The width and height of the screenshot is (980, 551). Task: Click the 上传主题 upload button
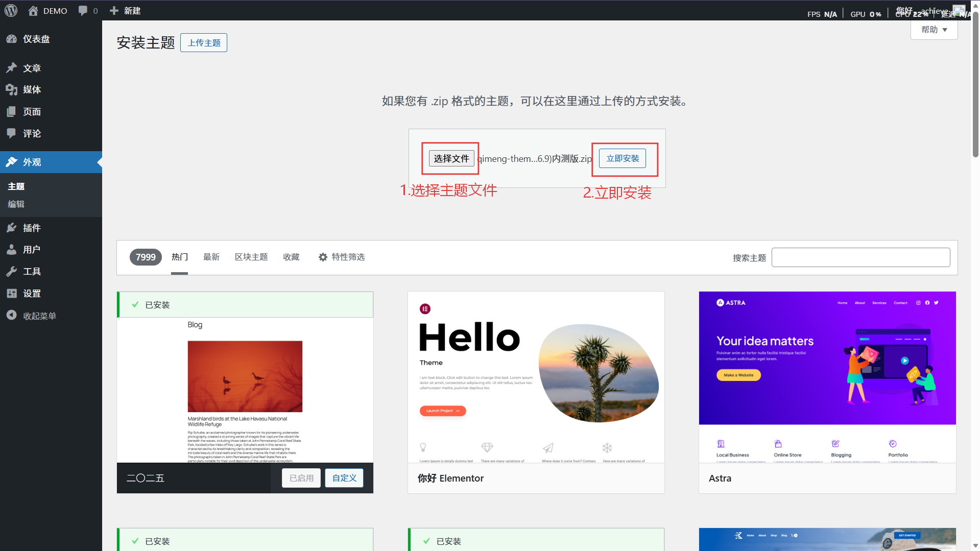[203, 42]
